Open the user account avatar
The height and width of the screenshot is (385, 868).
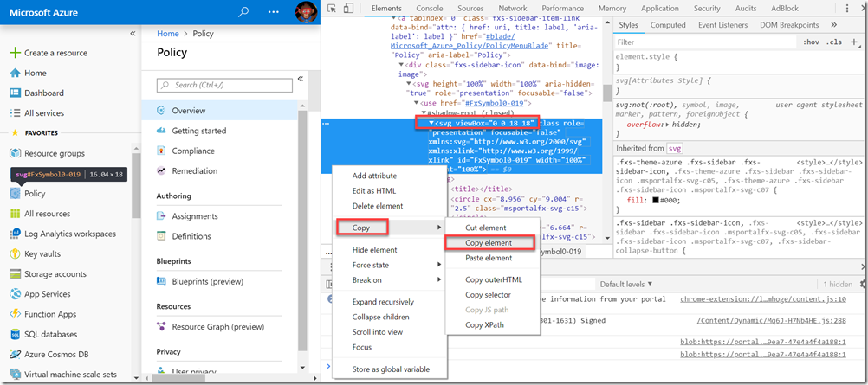(x=306, y=11)
